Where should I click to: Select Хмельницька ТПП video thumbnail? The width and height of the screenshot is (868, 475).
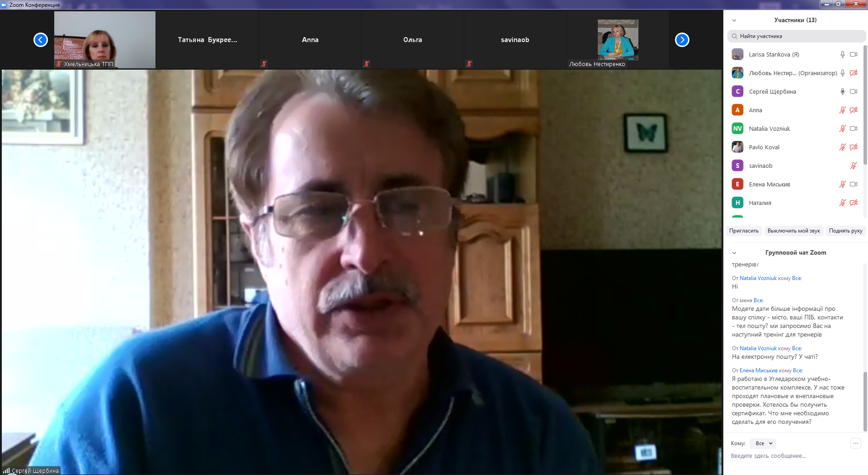coord(105,40)
